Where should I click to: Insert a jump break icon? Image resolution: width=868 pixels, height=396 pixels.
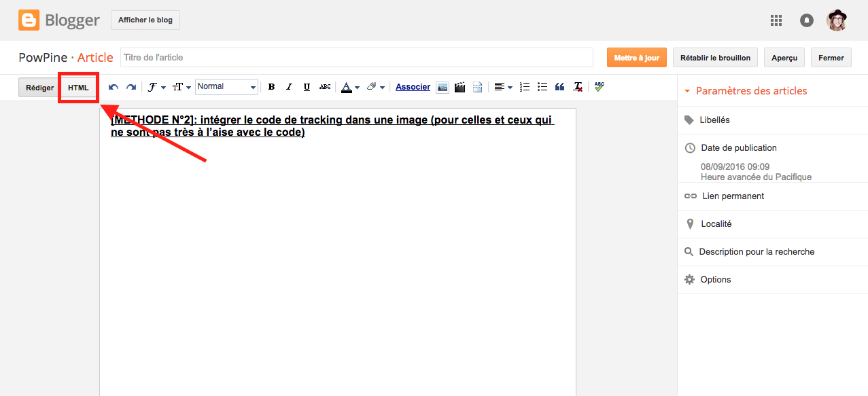click(477, 87)
